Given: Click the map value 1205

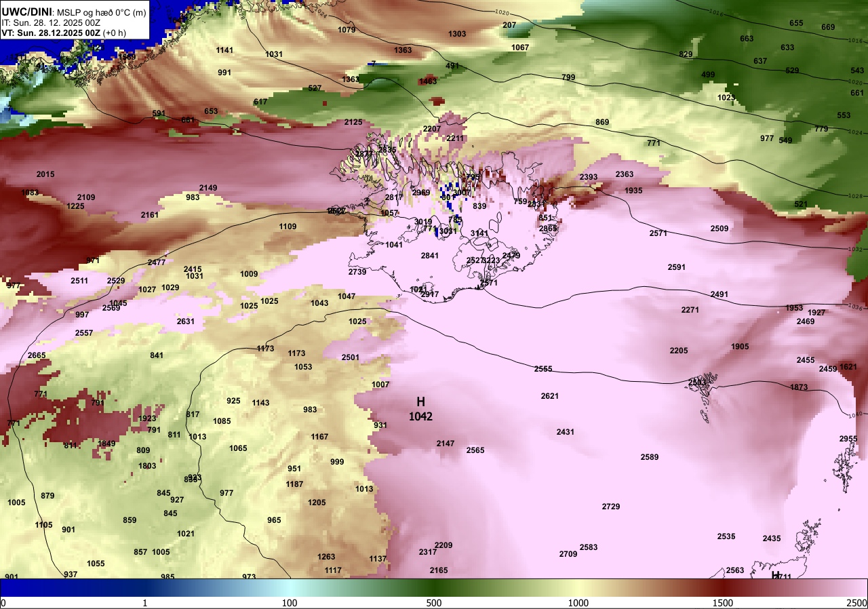Looking at the screenshot, I should (317, 503).
